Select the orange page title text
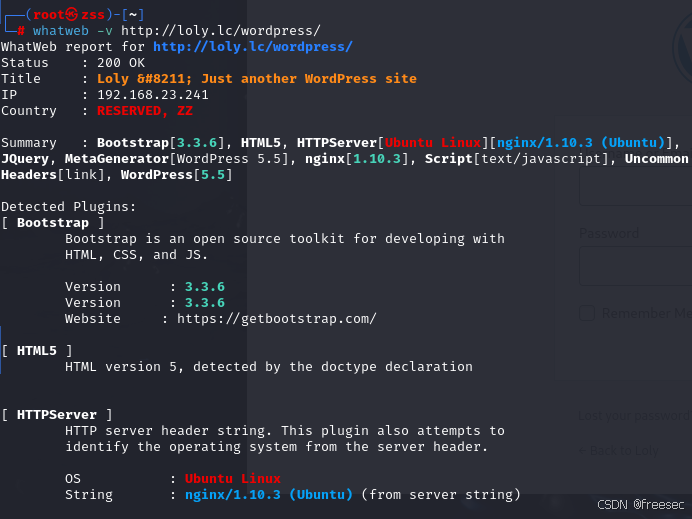Screen dimensions: 692x519 (x=257, y=79)
